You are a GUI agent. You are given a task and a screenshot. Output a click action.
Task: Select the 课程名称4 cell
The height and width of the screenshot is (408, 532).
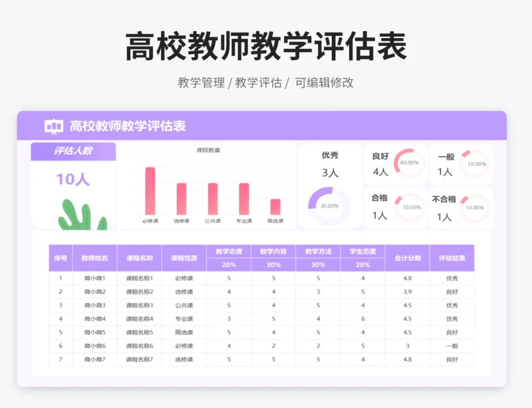[140, 319]
